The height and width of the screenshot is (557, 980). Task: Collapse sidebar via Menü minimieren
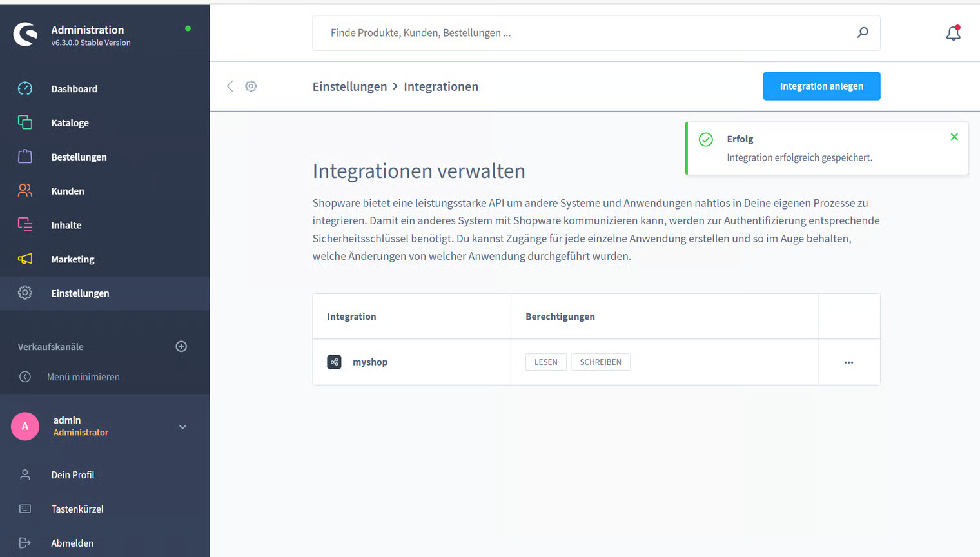click(x=83, y=377)
